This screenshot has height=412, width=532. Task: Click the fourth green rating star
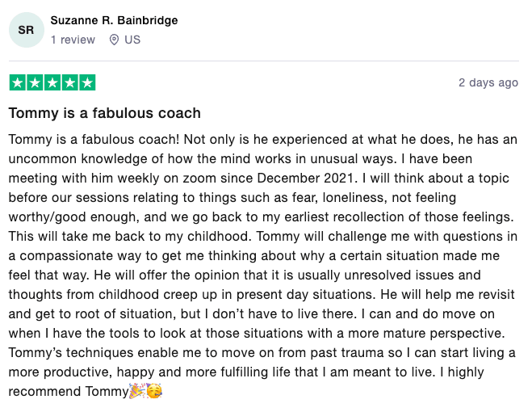[x=70, y=82]
